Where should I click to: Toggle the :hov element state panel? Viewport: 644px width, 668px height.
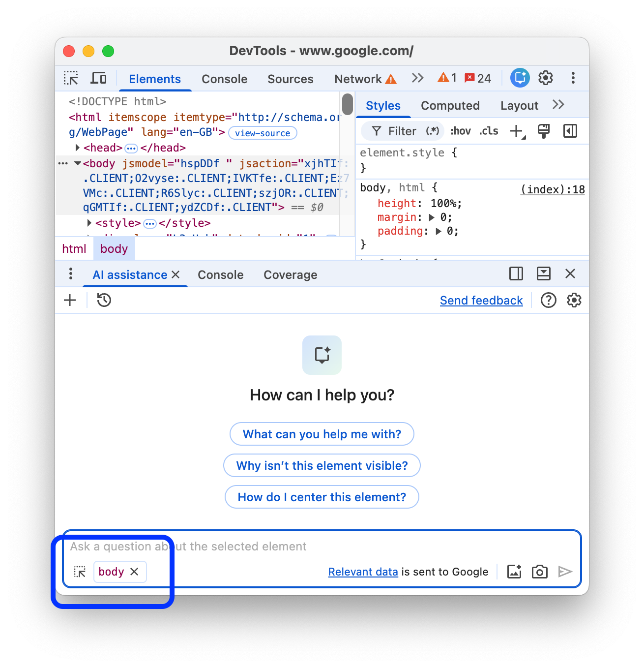click(x=460, y=131)
